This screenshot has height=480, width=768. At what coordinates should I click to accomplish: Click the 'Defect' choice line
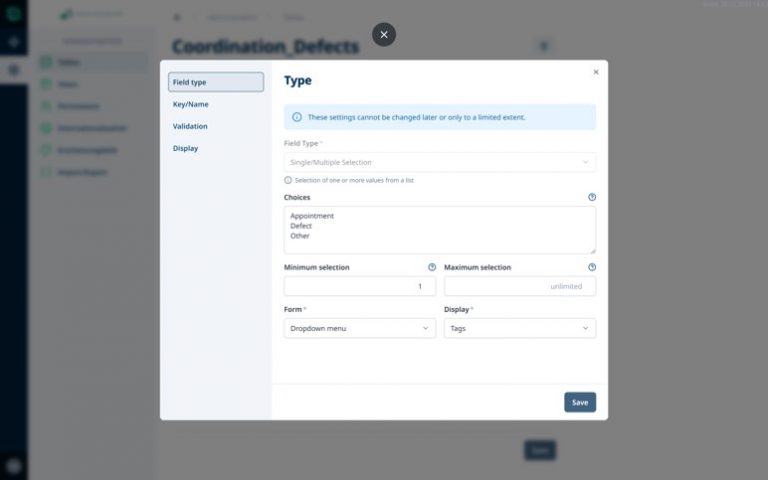[x=301, y=226]
